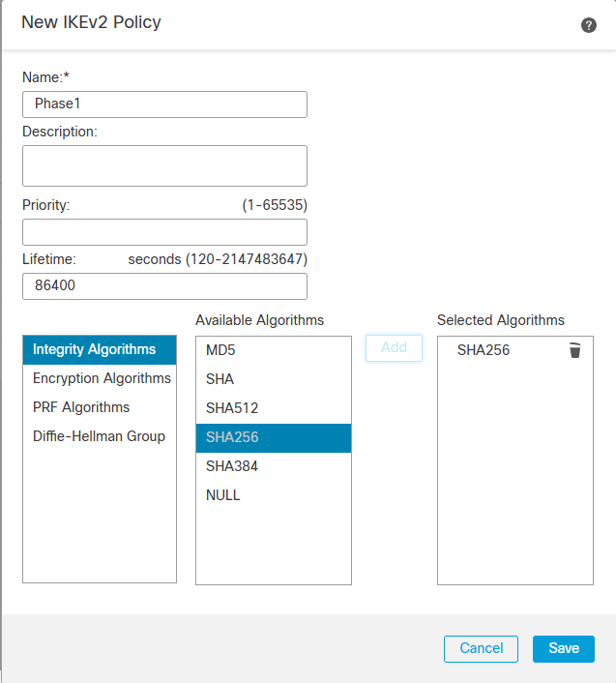Select NULL integrity algorithm
616x683 pixels.
(x=223, y=495)
